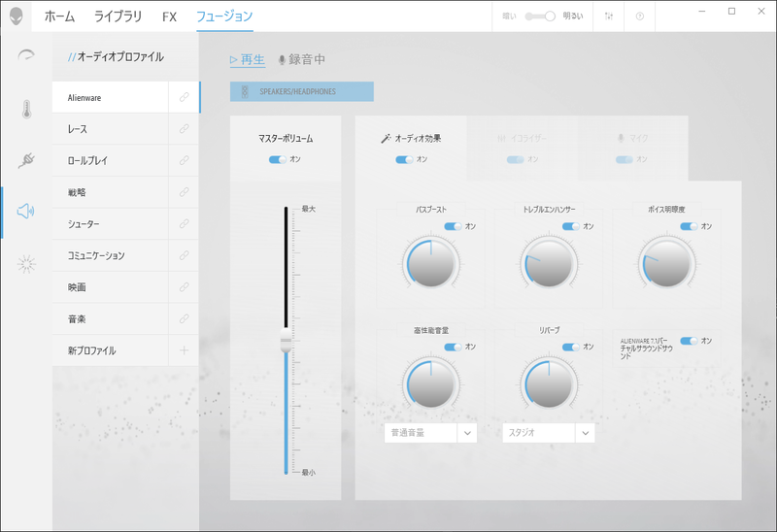Open the 普通音量 combo box field
777x532 pixels.
point(430,433)
